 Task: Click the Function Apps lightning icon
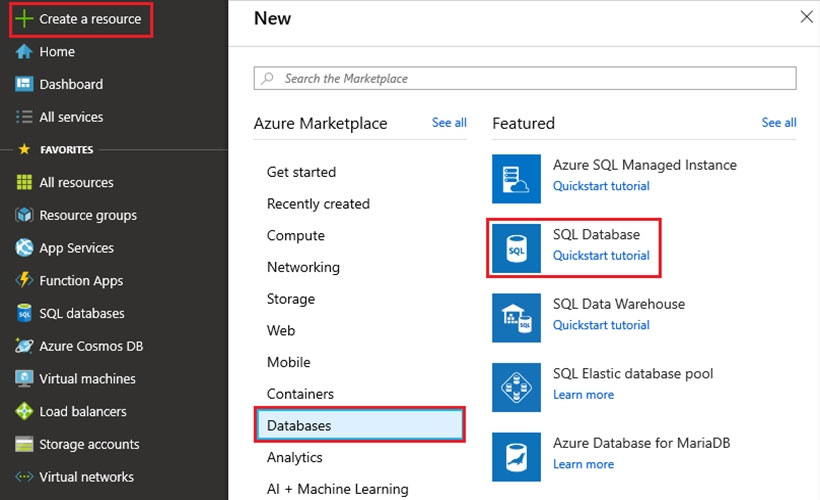click(24, 280)
